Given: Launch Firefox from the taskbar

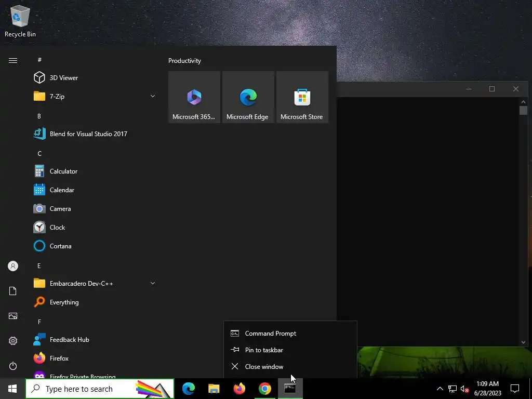Looking at the screenshot, I should click(x=239, y=389).
